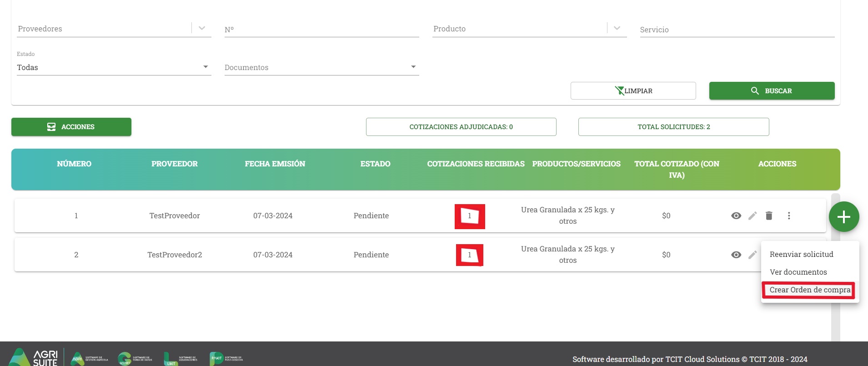Image resolution: width=868 pixels, height=366 pixels.
Task: Open received quotations badge for TestProveedor
Action: pyautogui.click(x=470, y=216)
